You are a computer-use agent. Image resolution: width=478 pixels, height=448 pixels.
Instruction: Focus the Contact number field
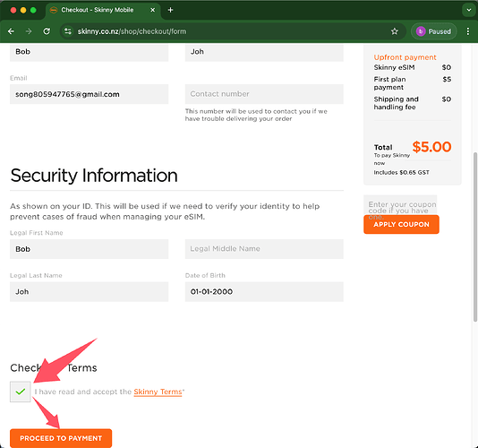click(x=264, y=94)
